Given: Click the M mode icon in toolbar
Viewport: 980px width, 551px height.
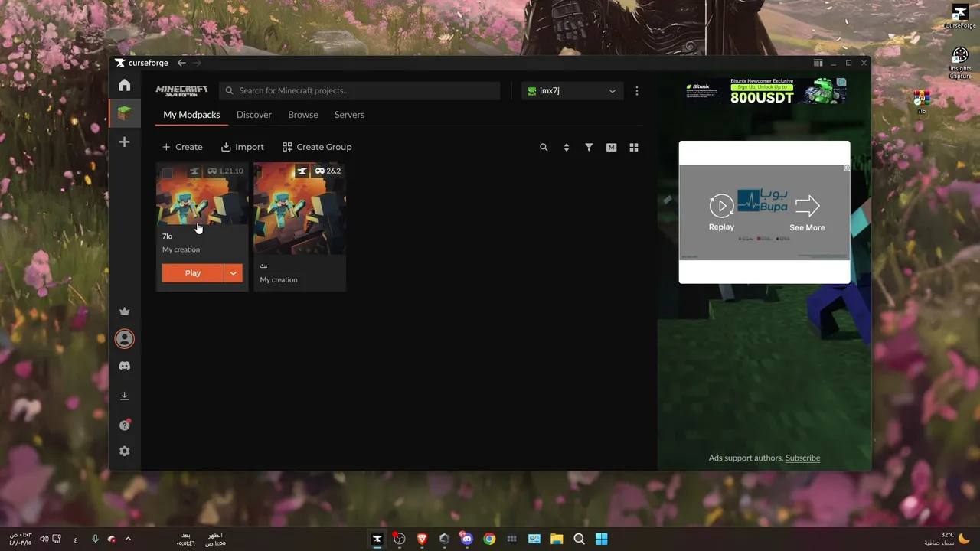Looking at the screenshot, I should point(611,147).
